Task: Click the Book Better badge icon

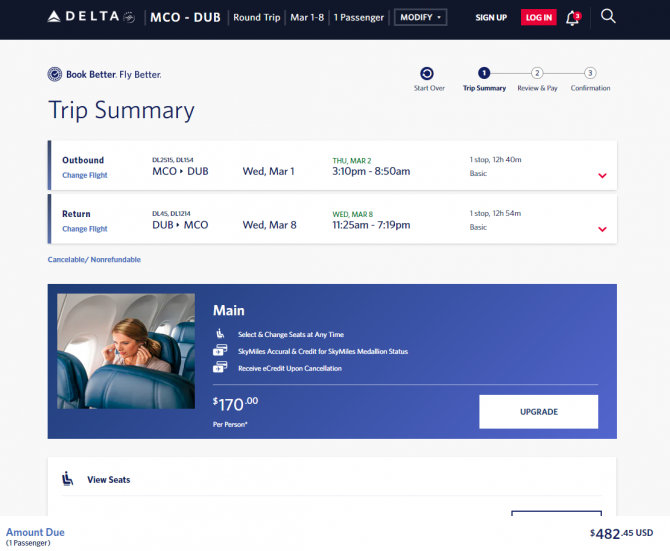Action: tap(55, 74)
